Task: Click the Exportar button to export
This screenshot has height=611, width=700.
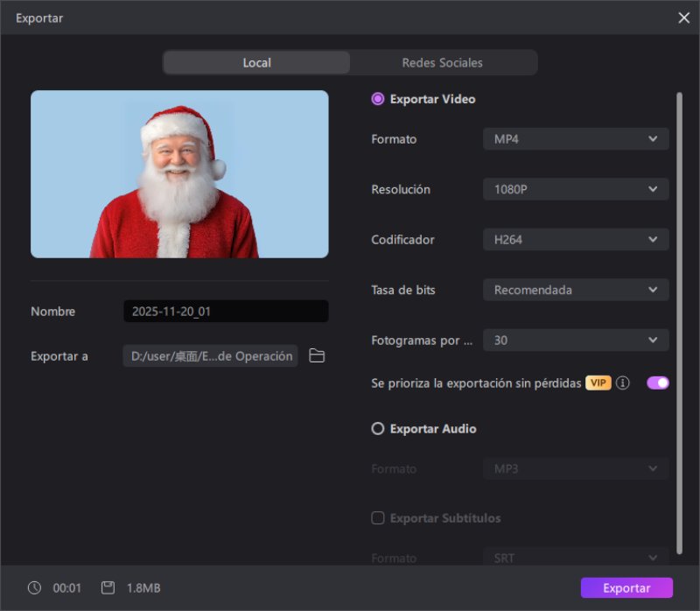Action: click(626, 587)
